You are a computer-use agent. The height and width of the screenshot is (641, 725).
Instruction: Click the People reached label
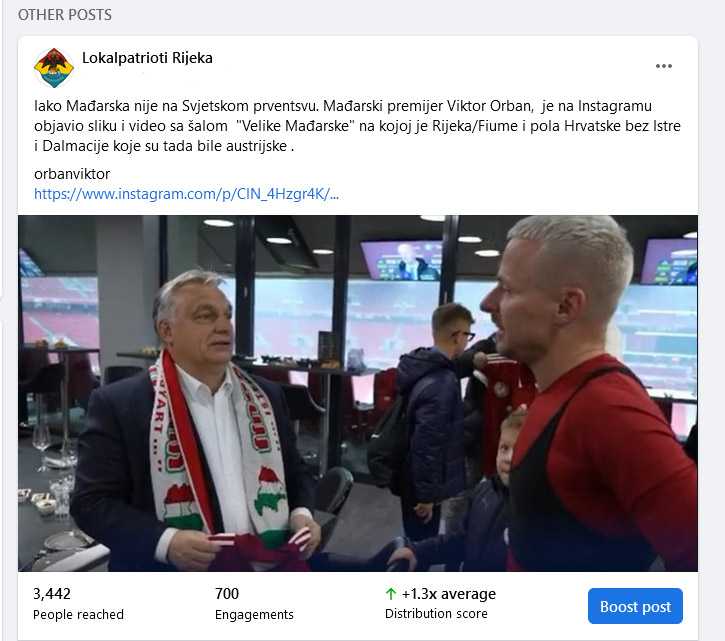(78, 615)
